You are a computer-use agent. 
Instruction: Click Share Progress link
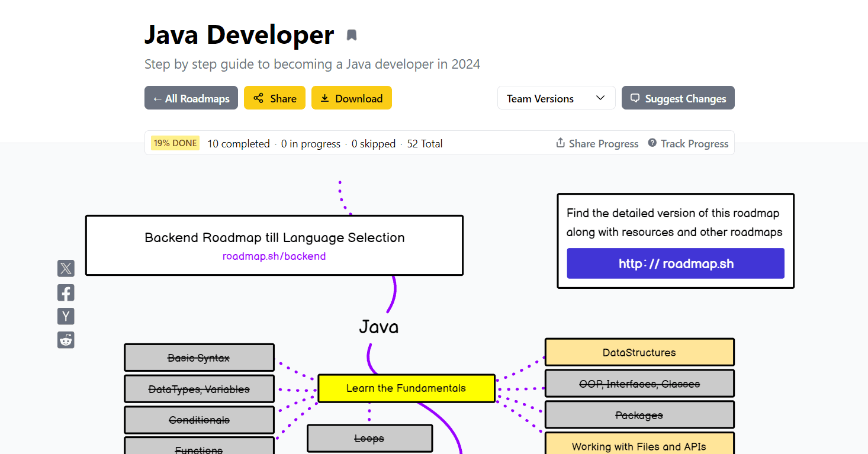597,143
